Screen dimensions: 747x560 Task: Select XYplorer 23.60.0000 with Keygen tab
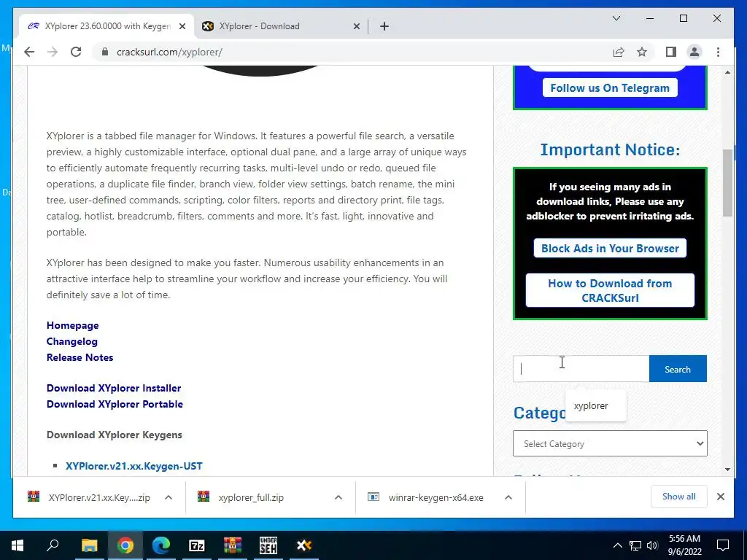pos(107,26)
